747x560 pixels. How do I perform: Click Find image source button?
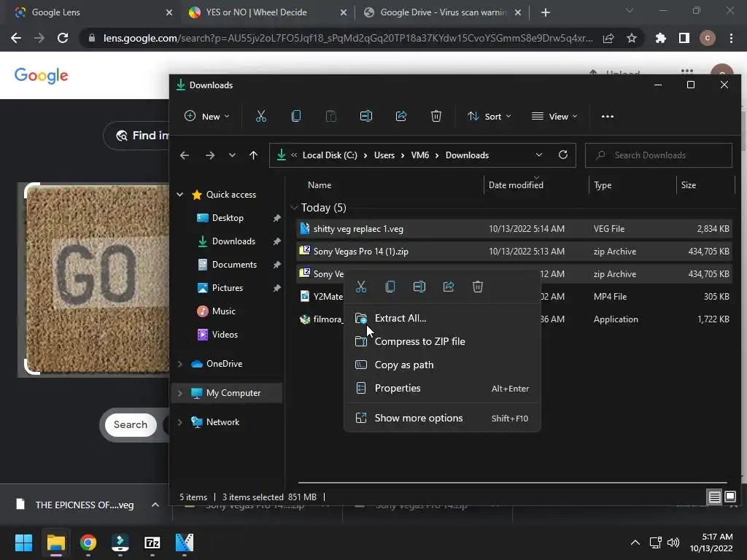(136, 136)
